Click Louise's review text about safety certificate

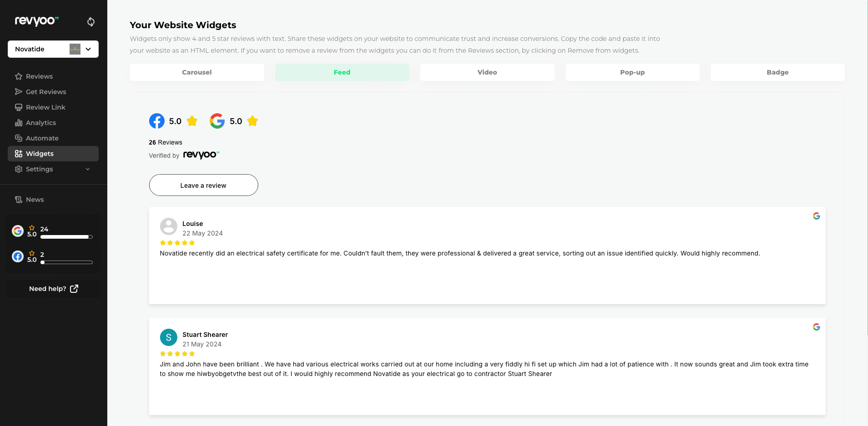(x=460, y=253)
